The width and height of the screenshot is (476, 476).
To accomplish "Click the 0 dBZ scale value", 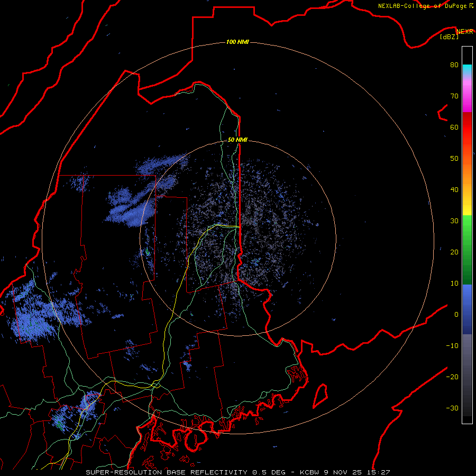I will [x=456, y=315].
